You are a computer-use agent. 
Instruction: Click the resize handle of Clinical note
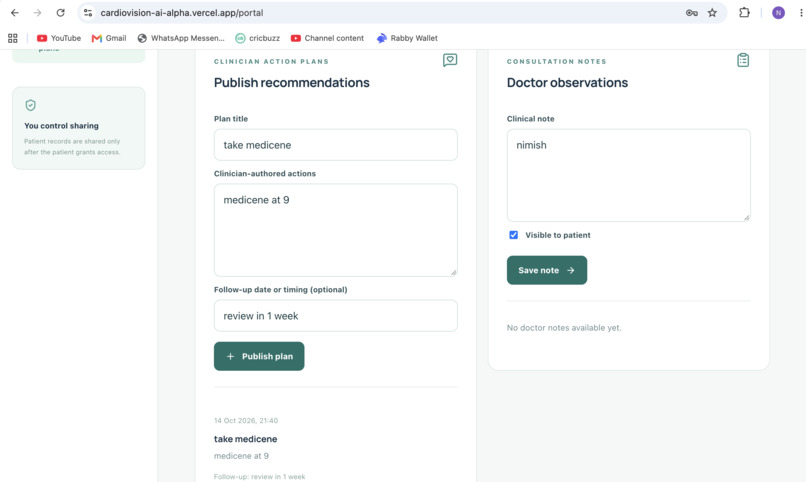tap(747, 218)
